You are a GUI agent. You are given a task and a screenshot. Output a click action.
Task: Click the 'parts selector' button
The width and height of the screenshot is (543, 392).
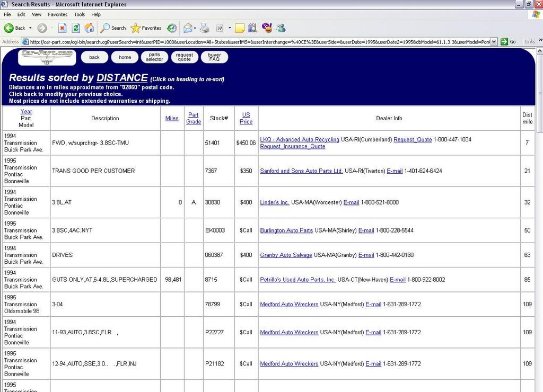pos(154,57)
